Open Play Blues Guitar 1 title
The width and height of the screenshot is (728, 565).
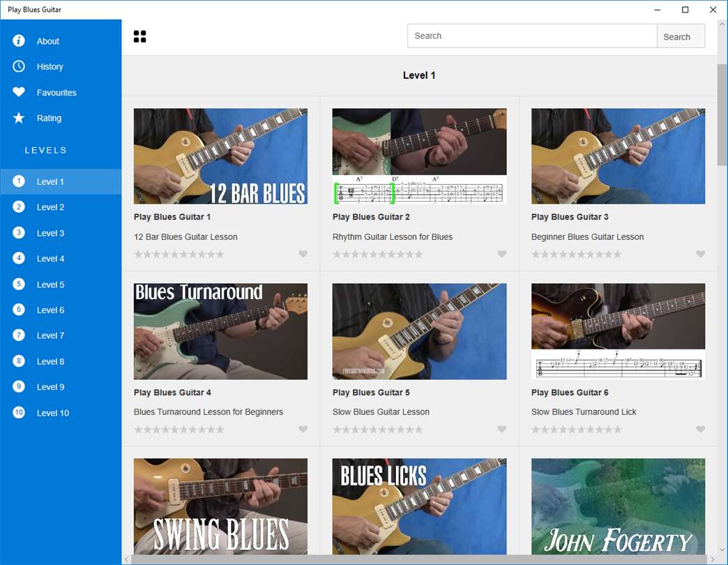tap(172, 217)
